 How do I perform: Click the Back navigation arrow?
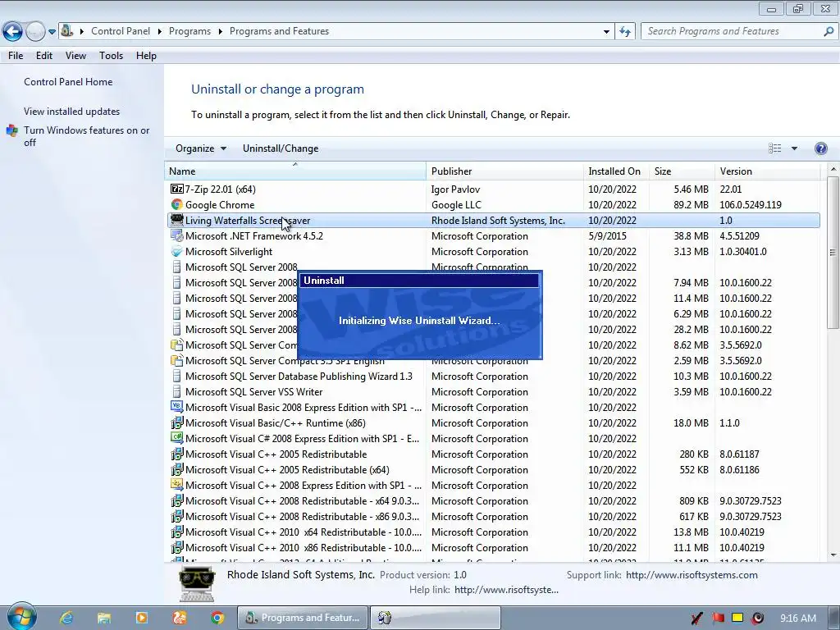13,32
